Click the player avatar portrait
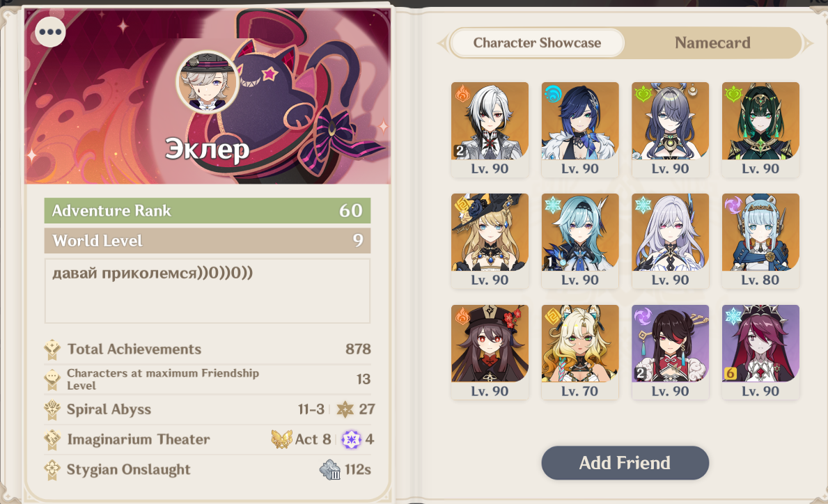828x504 pixels. point(207,82)
